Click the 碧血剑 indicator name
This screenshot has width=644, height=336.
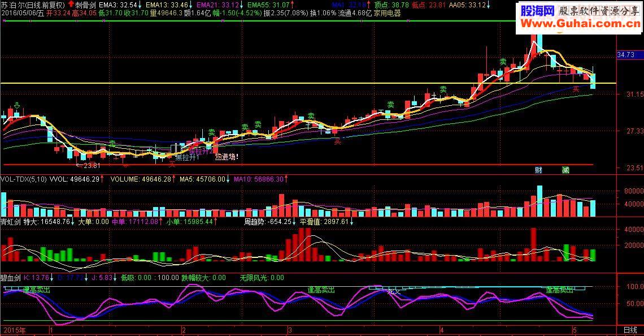11,278
